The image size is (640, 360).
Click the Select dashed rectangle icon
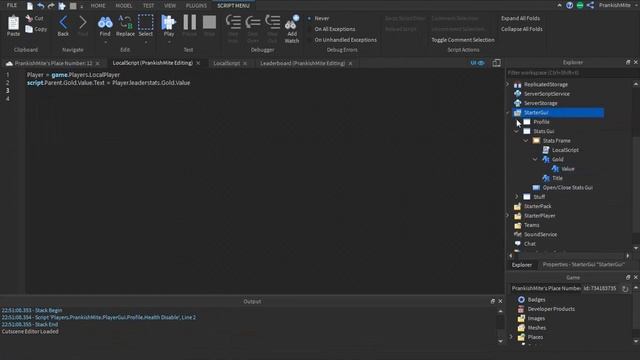coord(145,22)
